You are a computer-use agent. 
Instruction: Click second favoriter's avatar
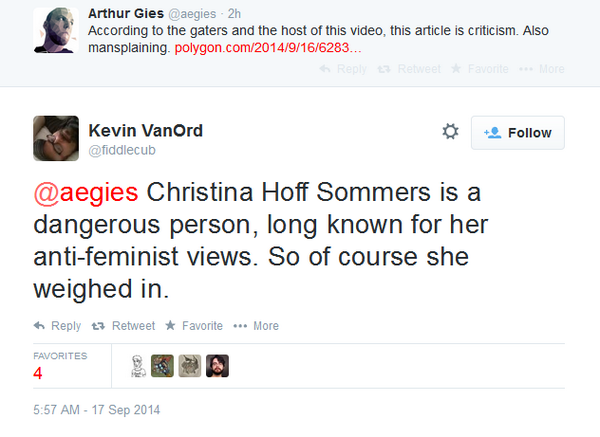click(164, 366)
